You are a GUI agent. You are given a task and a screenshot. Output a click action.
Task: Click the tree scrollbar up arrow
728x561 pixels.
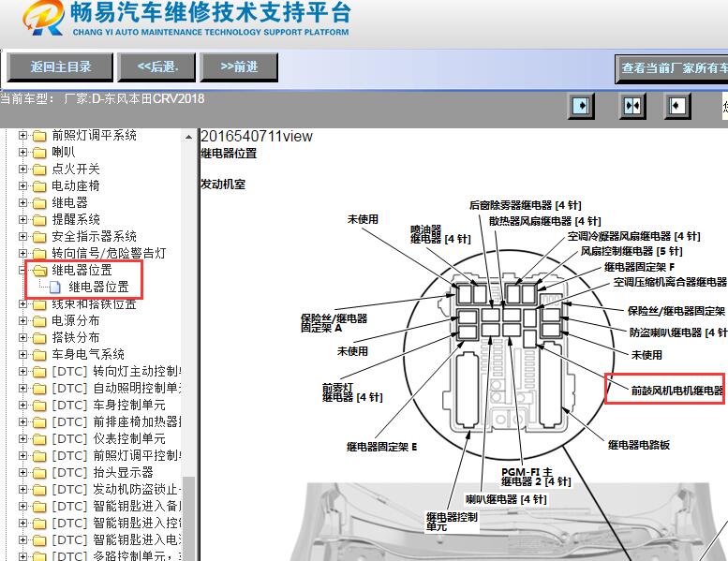[x=188, y=137]
